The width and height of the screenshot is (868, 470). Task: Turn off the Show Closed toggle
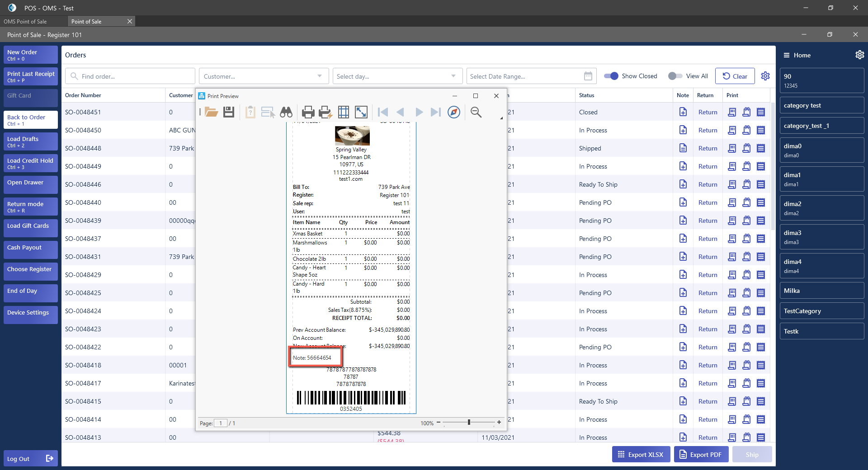[611, 76]
